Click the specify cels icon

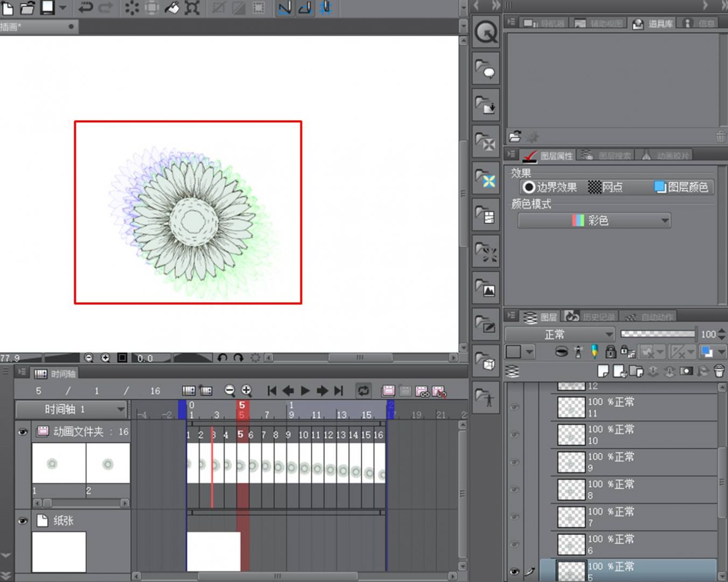pos(422,391)
